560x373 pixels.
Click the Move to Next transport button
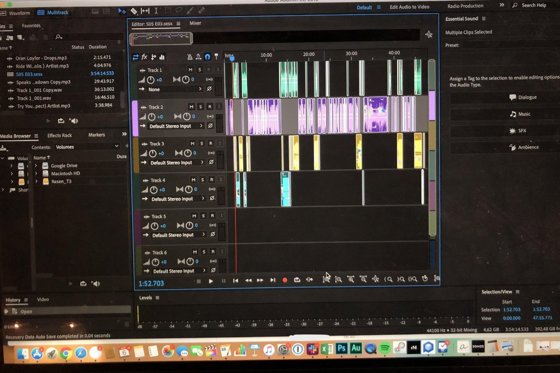point(272,280)
